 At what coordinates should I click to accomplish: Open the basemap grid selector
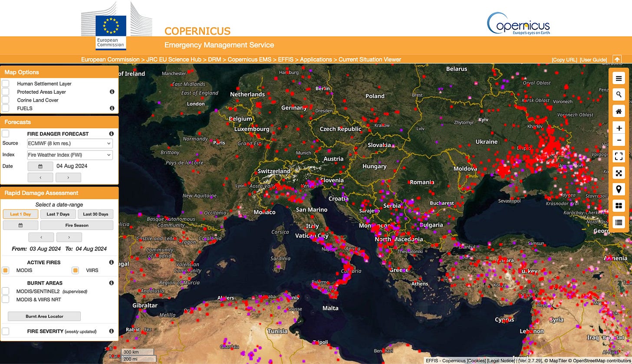(619, 206)
